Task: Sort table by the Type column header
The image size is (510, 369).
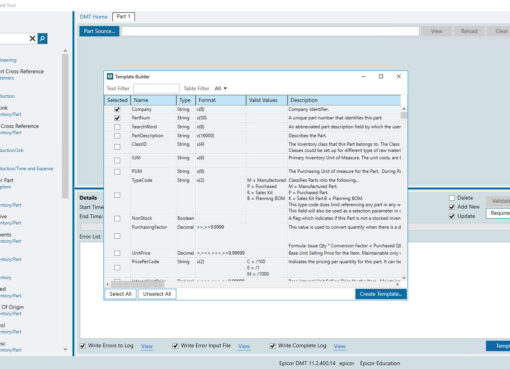Action: point(186,100)
